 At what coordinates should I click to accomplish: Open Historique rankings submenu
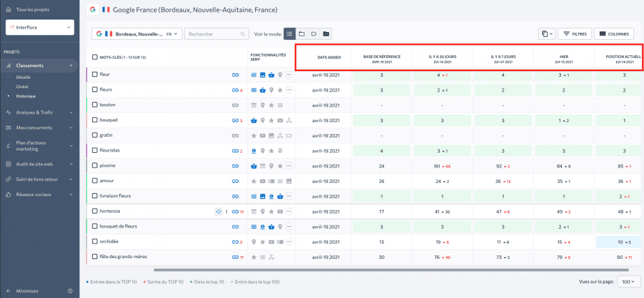point(26,96)
